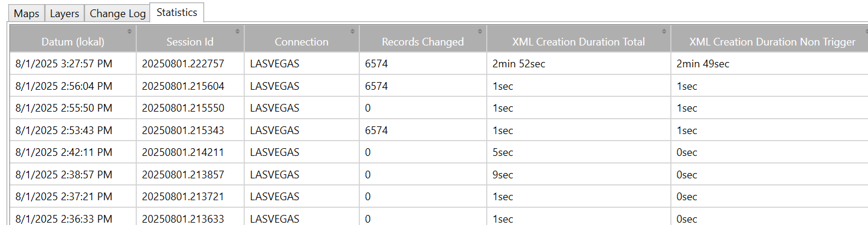The image size is (868, 225).
Task: Select row dated 8/1/2025 2:42:11 PM
Action: click(x=438, y=152)
